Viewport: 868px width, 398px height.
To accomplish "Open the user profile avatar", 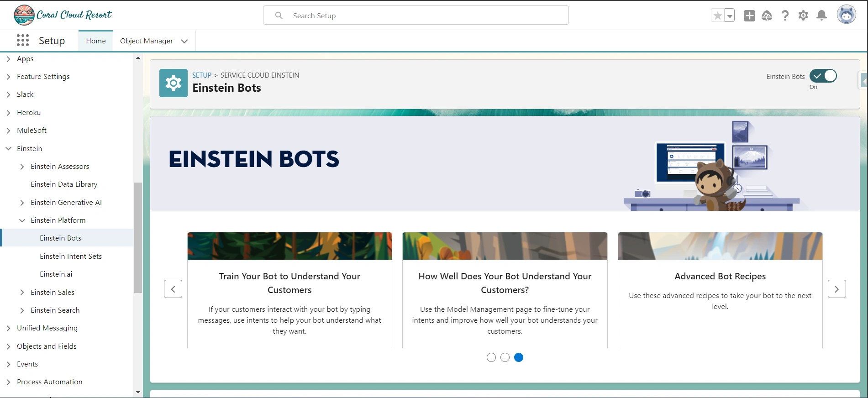I will 846,15.
